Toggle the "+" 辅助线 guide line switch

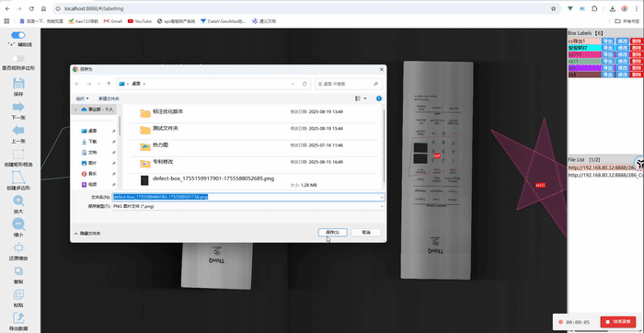click(x=18, y=35)
